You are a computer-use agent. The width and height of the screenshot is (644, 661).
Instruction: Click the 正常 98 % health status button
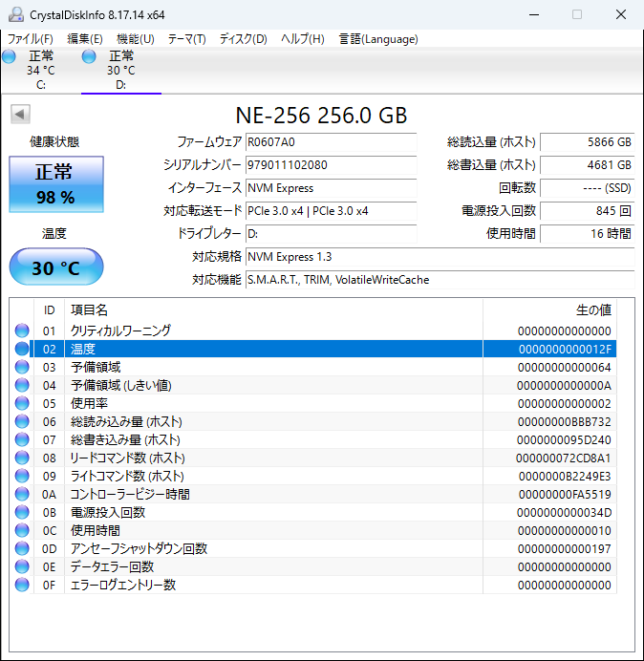coord(56,184)
